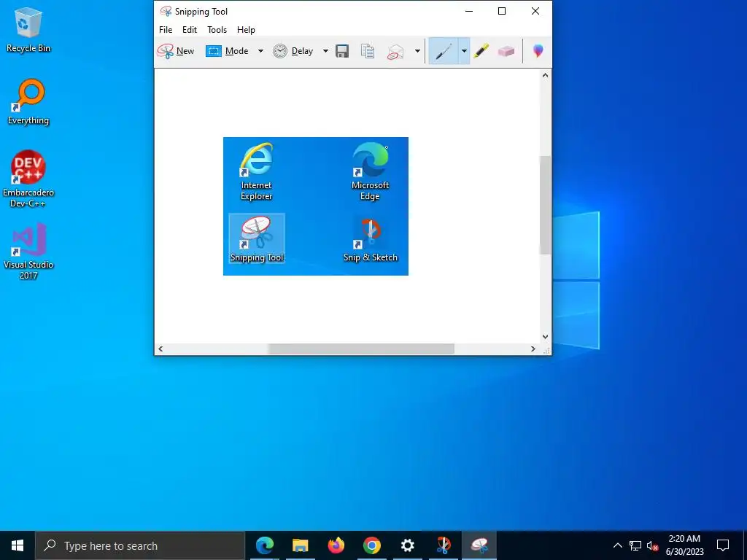Select the Pen tool
This screenshot has height=560, width=747.
point(444,51)
